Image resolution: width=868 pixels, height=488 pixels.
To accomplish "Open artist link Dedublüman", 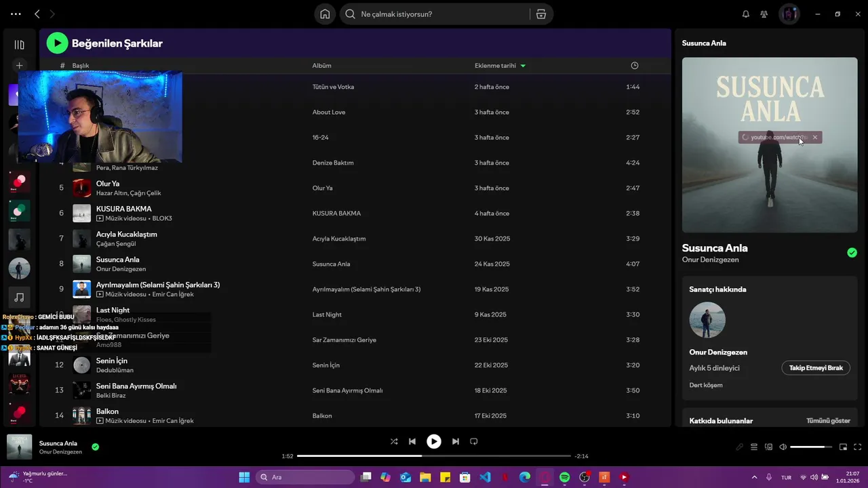I will coord(115,370).
